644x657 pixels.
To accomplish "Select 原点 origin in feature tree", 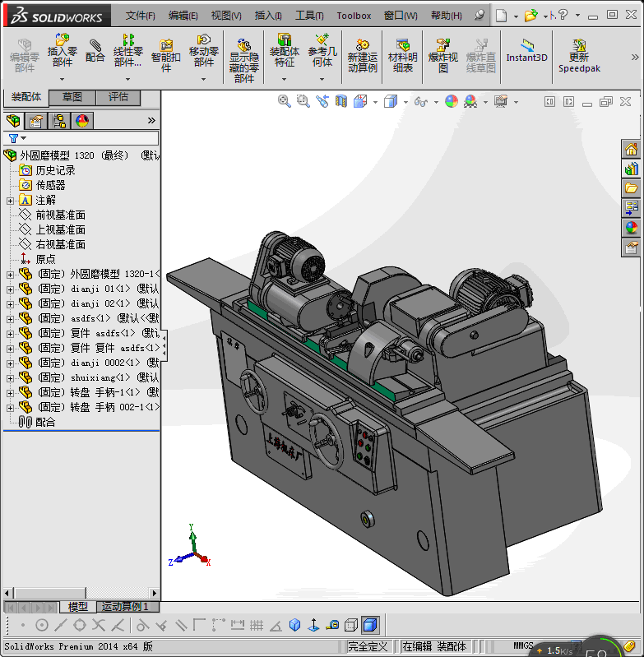I will 46,259.
